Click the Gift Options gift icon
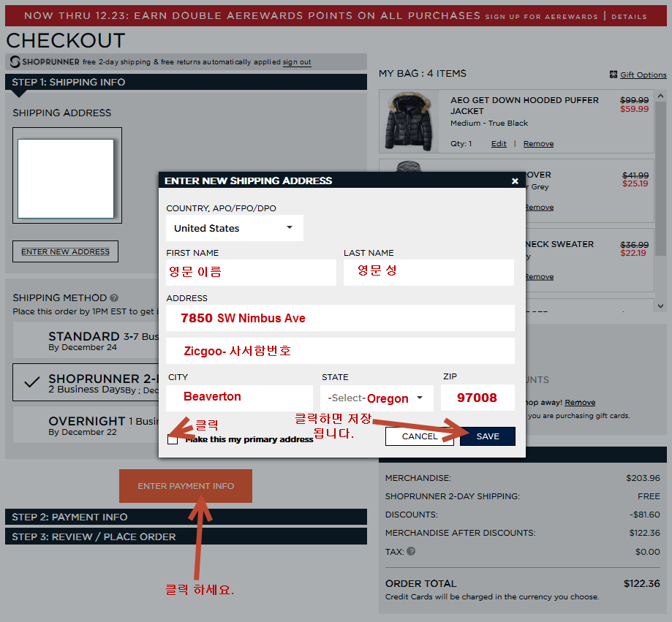The width and height of the screenshot is (672, 622). point(614,75)
